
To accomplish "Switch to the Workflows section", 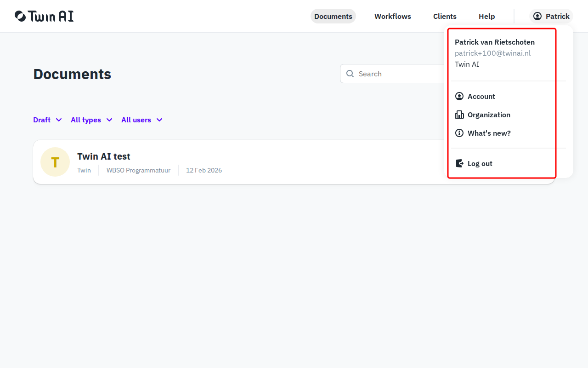I will pos(393,16).
